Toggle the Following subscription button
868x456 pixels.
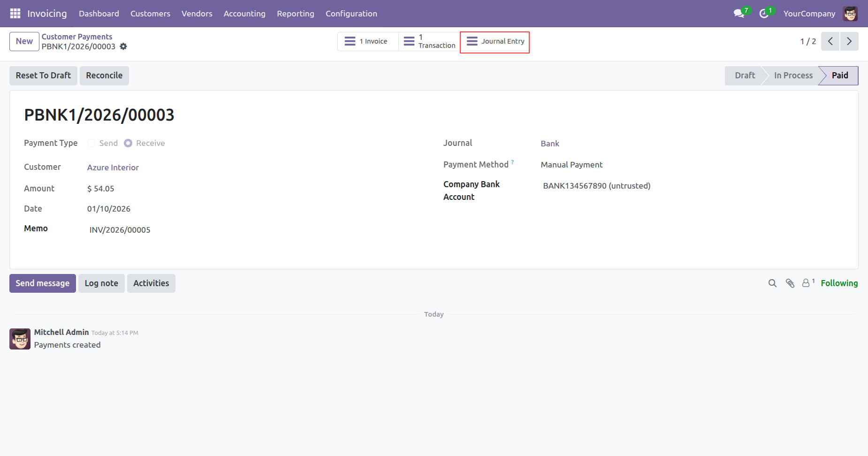pyautogui.click(x=839, y=283)
